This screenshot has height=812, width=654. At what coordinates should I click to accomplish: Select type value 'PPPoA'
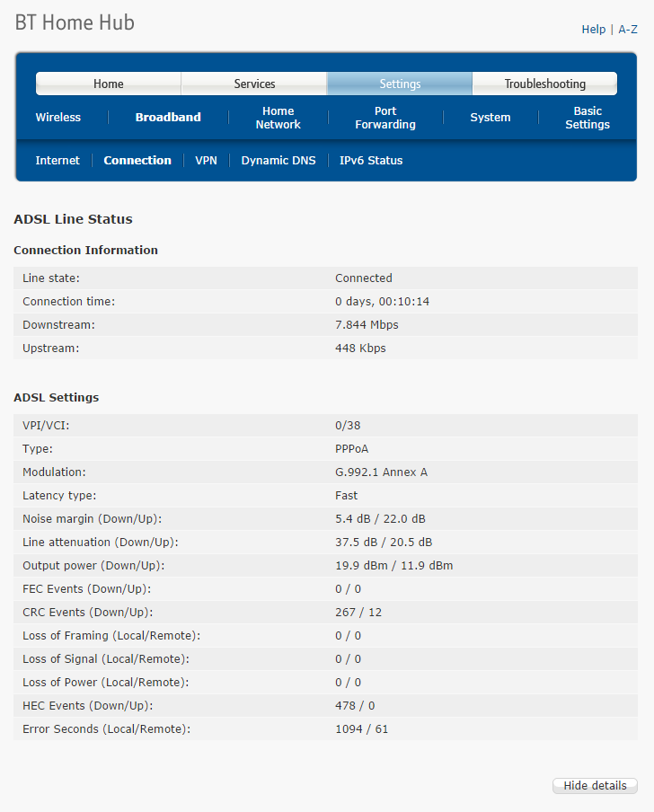click(x=351, y=449)
